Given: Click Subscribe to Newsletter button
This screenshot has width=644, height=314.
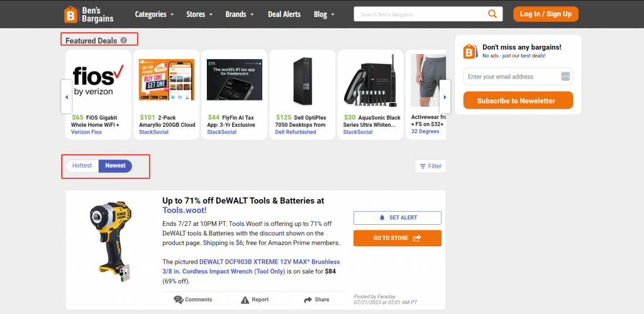Looking at the screenshot, I should 518,100.
